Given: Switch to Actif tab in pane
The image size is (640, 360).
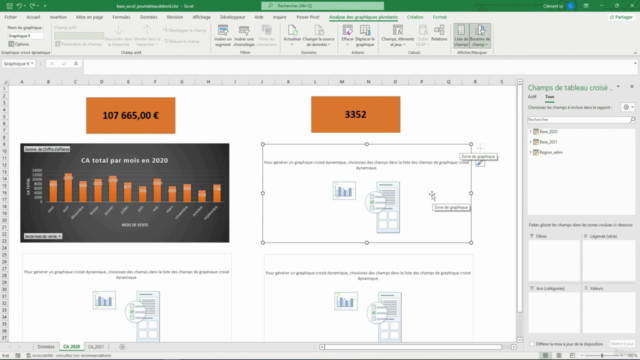Looking at the screenshot, I should [532, 97].
